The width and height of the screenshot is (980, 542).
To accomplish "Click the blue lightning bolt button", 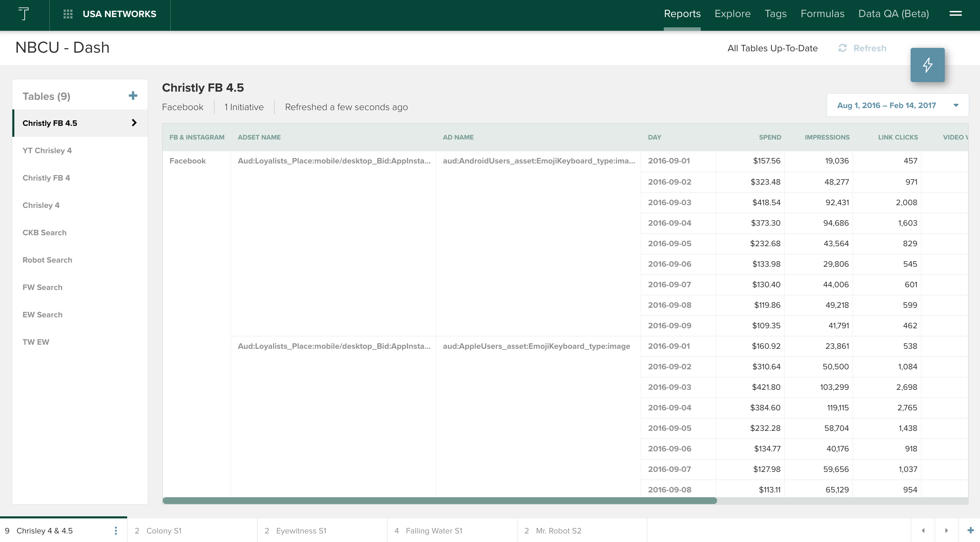I will coord(927,65).
